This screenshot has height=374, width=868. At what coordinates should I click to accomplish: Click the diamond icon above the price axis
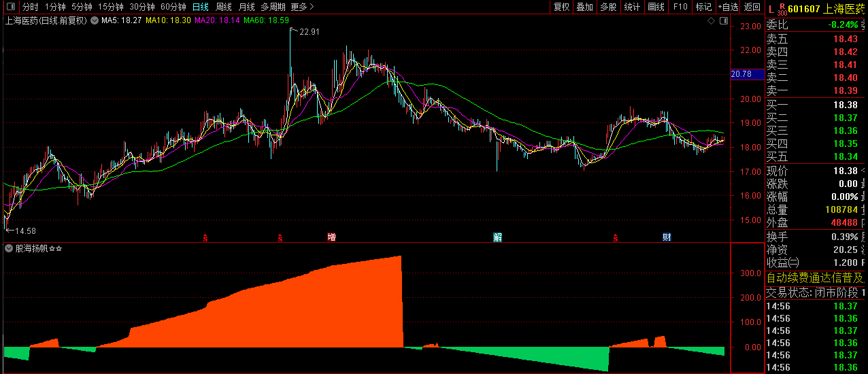tap(712, 21)
